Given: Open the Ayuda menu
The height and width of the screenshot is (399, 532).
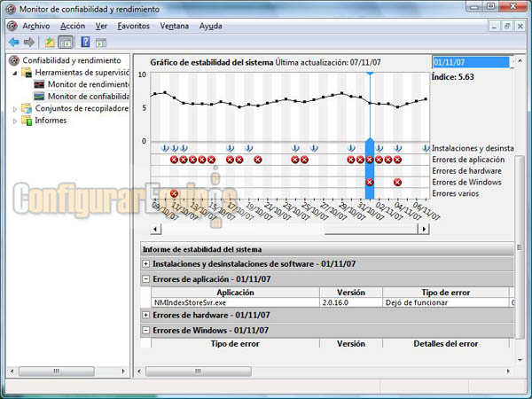Looking at the screenshot, I should [211, 26].
